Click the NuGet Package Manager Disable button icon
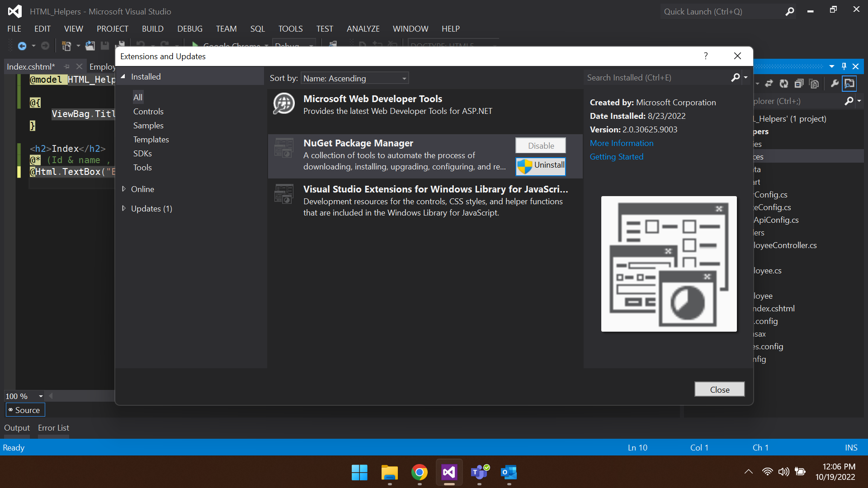Screen dimensions: 868x488 coord(540,145)
